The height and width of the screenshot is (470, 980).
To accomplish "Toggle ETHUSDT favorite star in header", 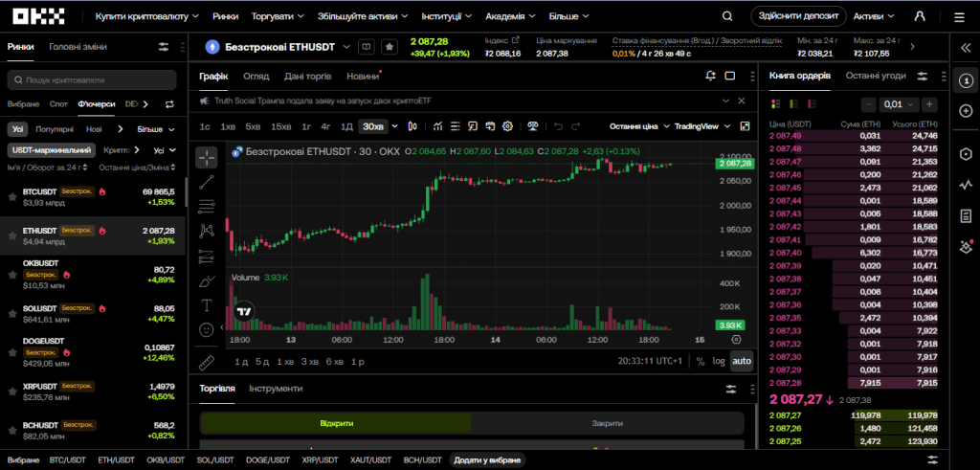I will click(x=390, y=47).
